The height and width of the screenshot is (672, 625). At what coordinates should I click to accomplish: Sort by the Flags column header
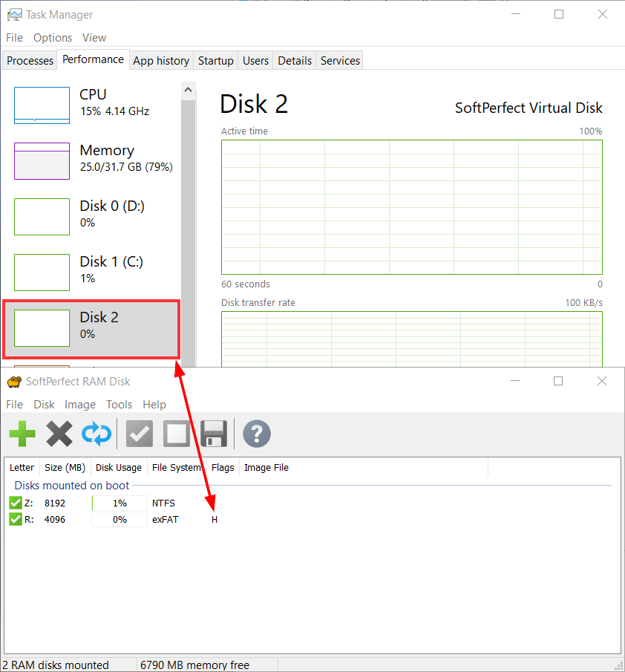[223, 468]
